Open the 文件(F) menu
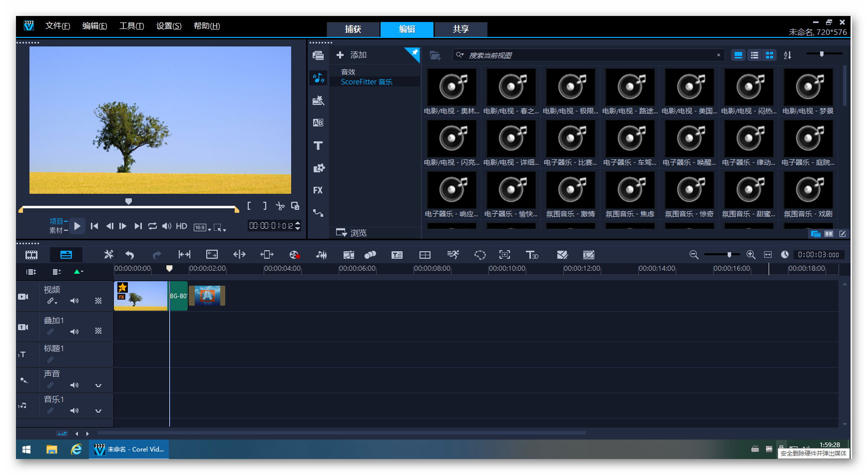 pos(57,26)
